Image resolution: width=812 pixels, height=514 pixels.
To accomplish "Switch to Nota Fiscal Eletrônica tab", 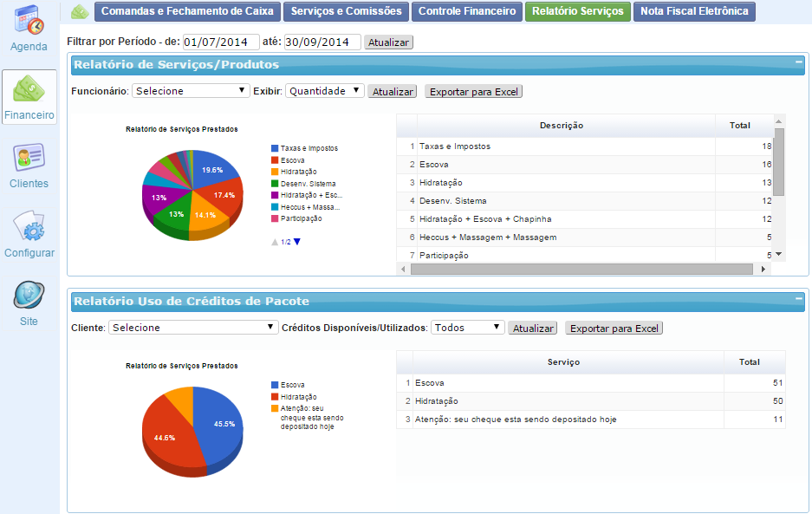I will pyautogui.click(x=694, y=11).
